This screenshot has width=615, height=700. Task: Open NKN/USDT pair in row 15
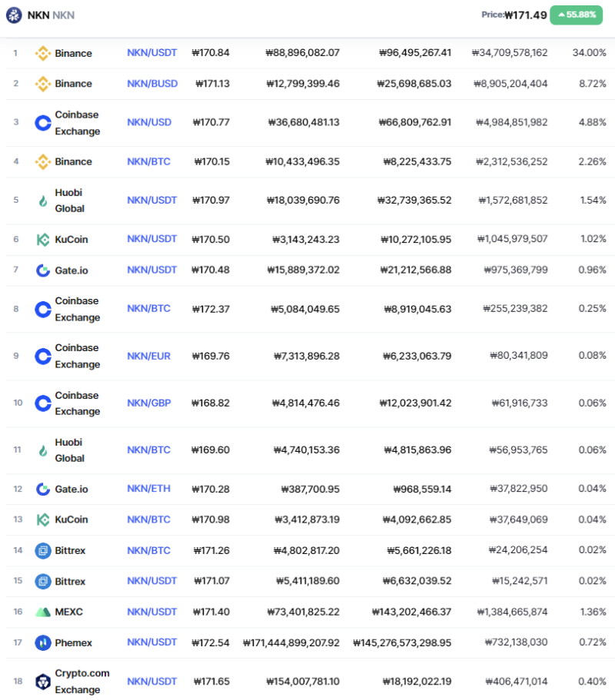152,581
